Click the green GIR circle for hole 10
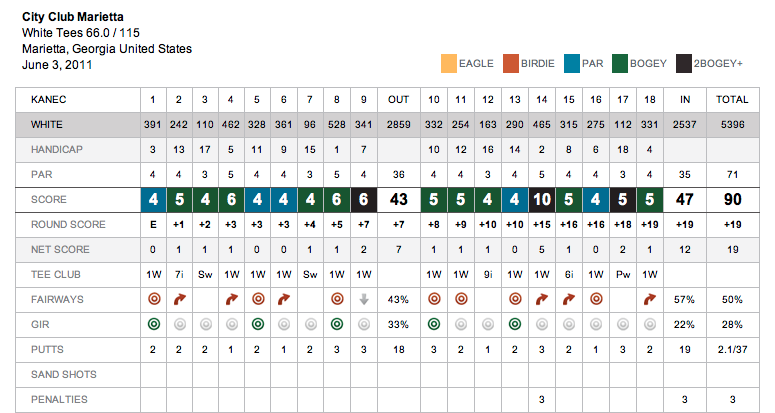 click(x=435, y=324)
